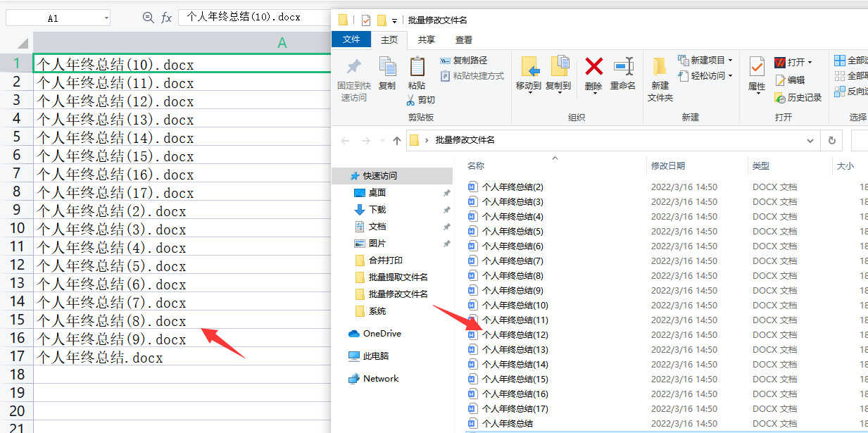
Task: Click the Rename (重命名) ribbon icon
Action: coord(623,68)
